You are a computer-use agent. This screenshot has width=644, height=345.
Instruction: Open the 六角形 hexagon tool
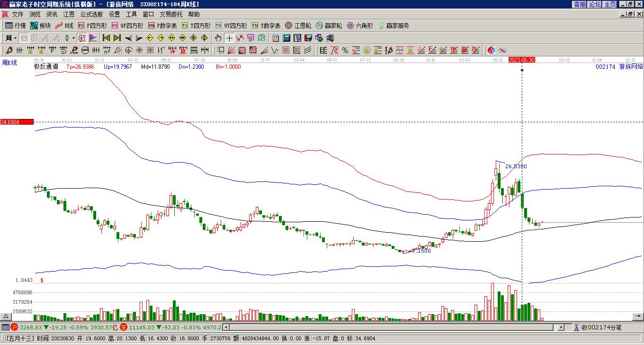click(360, 26)
